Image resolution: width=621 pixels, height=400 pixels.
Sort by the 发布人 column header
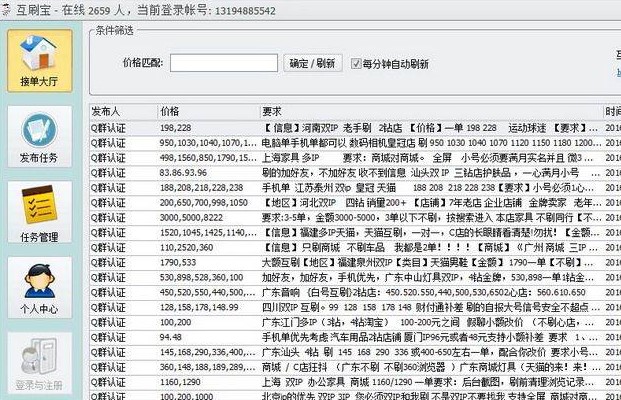point(124,112)
